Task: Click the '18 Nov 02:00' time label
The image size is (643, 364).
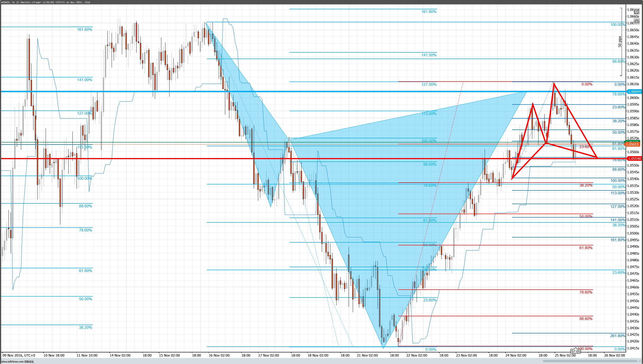Action: 318,355
